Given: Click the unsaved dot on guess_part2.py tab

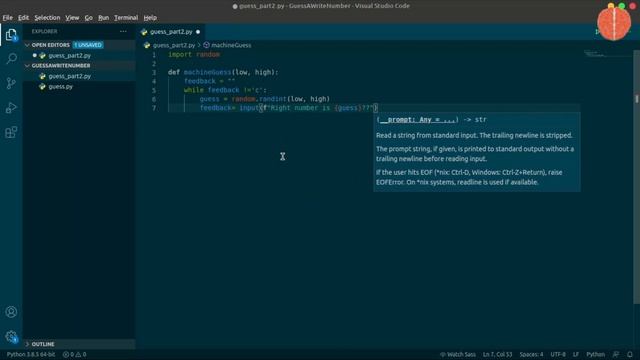Looking at the screenshot, I should point(198,32).
